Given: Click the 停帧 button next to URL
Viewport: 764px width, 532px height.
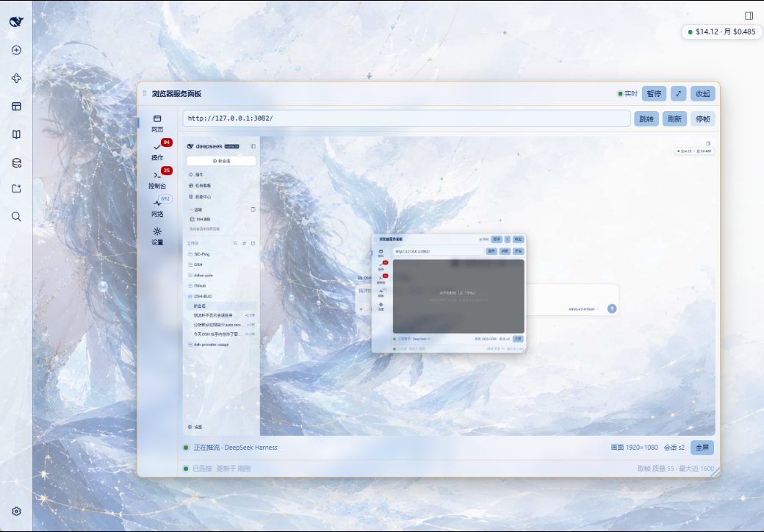Looking at the screenshot, I should coord(702,119).
